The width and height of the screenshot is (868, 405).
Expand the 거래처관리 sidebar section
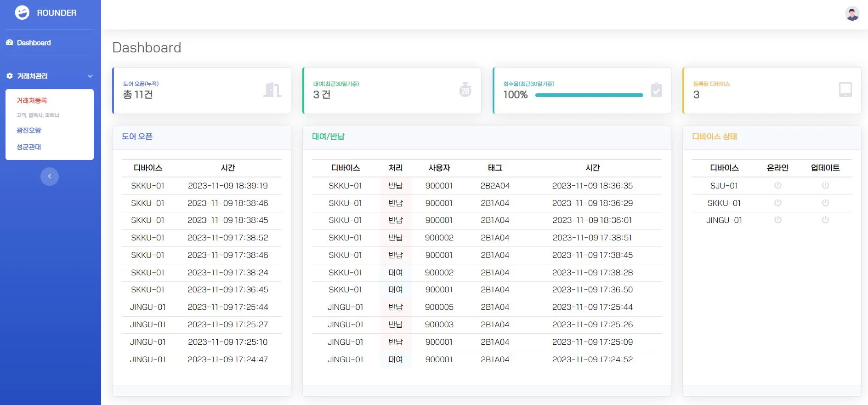(32, 76)
